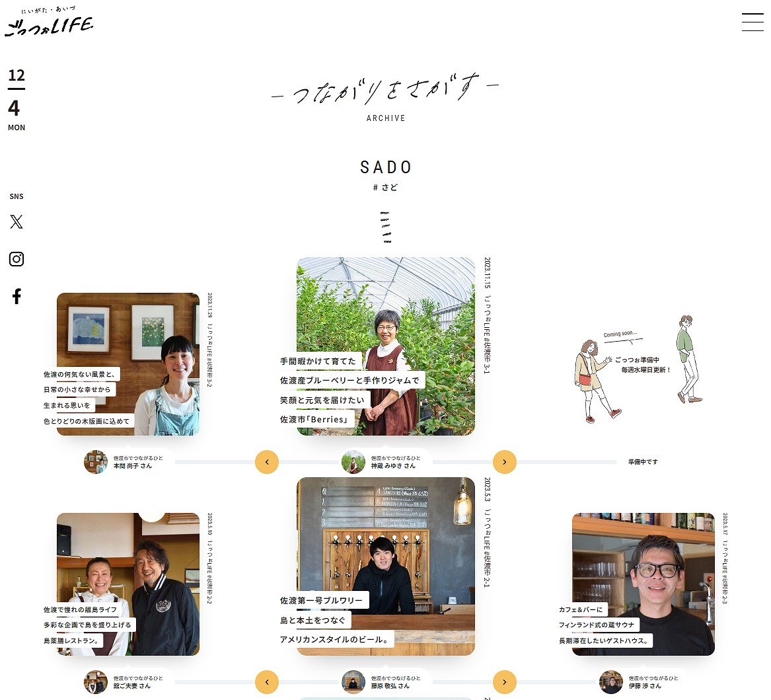The image size is (771, 700).
Task: Open the woodblock print artist article photo
Action: click(128, 364)
